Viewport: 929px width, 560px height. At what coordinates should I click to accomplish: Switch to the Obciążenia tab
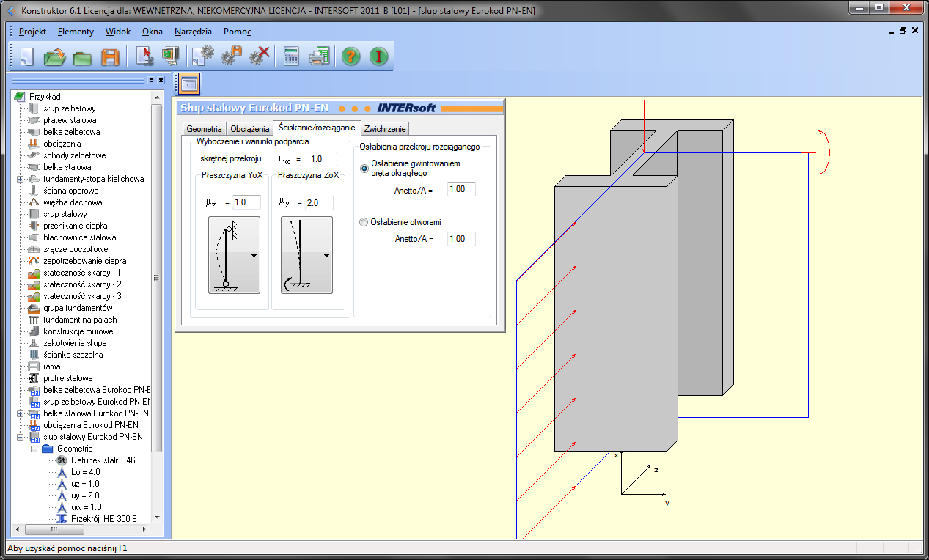click(x=249, y=129)
